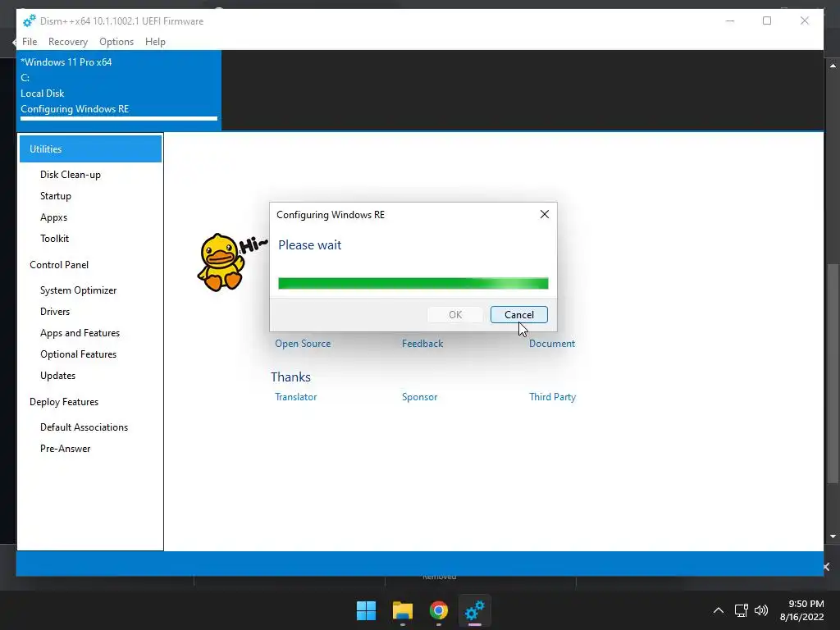Open Pre-Answer in sidebar
The width and height of the screenshot is (840, 630).
point(66,449)
